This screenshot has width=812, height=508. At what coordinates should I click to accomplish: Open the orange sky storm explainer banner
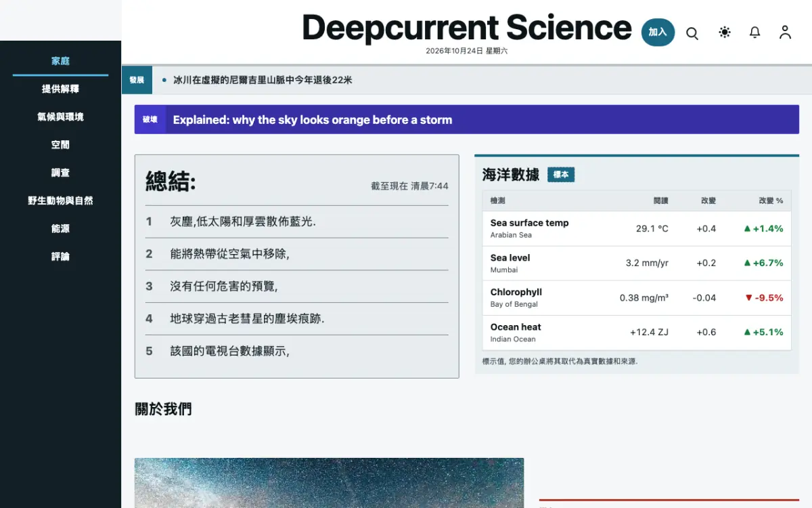(467, 120)
